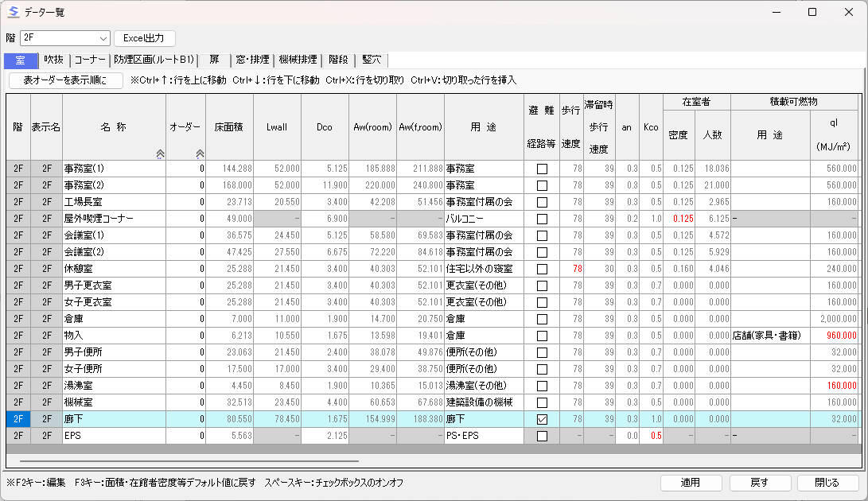Switch to the 吹抜 tab
Image resolution: width=868 pixels, height=501 pixels.
[53, 60]
